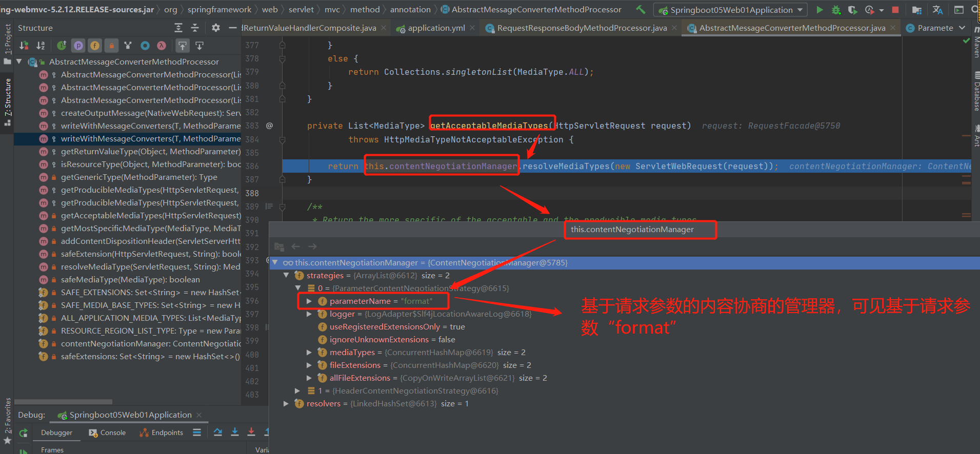Select getAcceptableMediaTypes(HttpServletRequest) in Structure

(151, 215)
